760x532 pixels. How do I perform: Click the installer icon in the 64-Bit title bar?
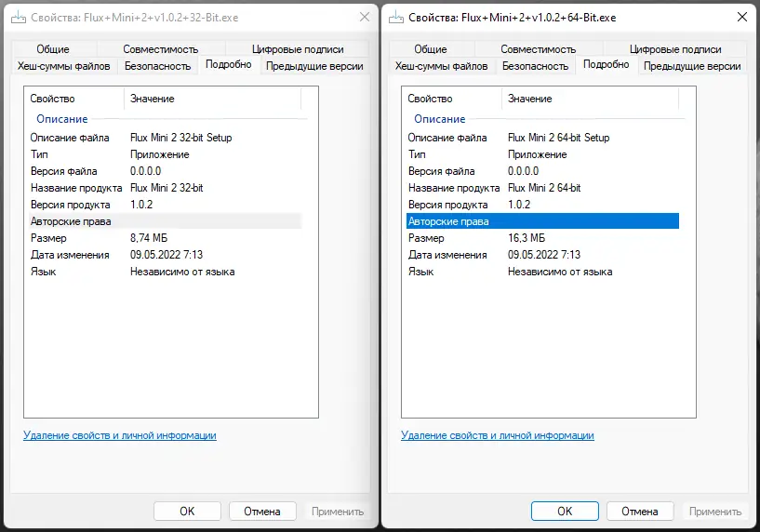(x=397, y=17)
